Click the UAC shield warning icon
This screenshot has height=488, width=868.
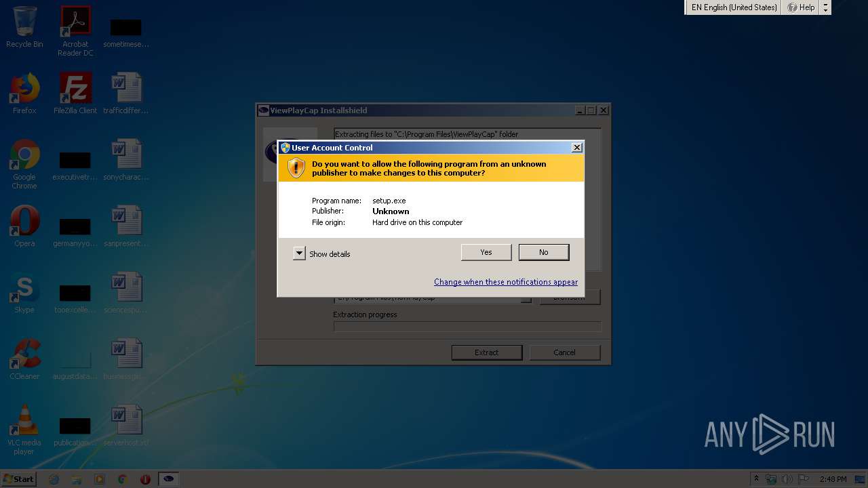point(296,168)
